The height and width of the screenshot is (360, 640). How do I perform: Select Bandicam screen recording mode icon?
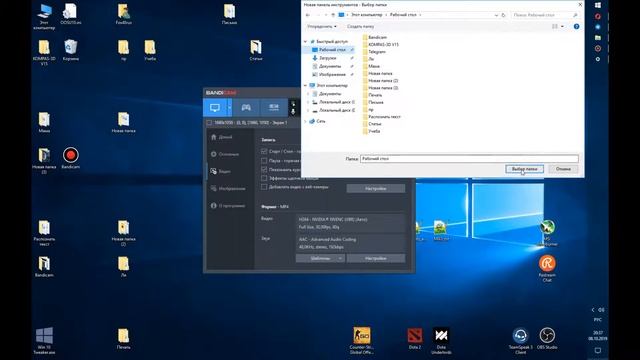pos(215,107)
